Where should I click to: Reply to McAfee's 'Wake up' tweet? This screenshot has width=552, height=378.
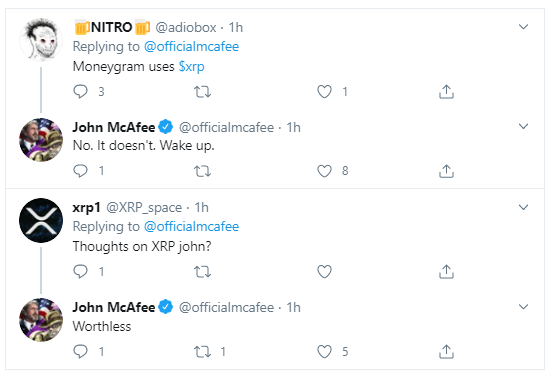coord(80,171)
